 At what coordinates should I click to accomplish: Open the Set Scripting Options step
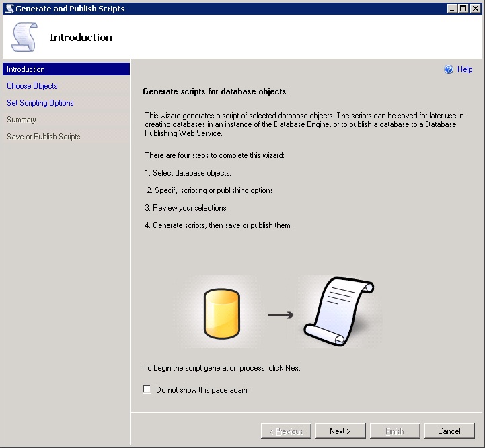40,103
